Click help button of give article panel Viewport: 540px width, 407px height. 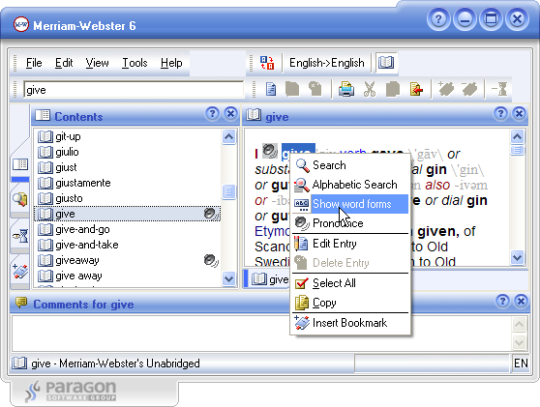coord(501,113)
